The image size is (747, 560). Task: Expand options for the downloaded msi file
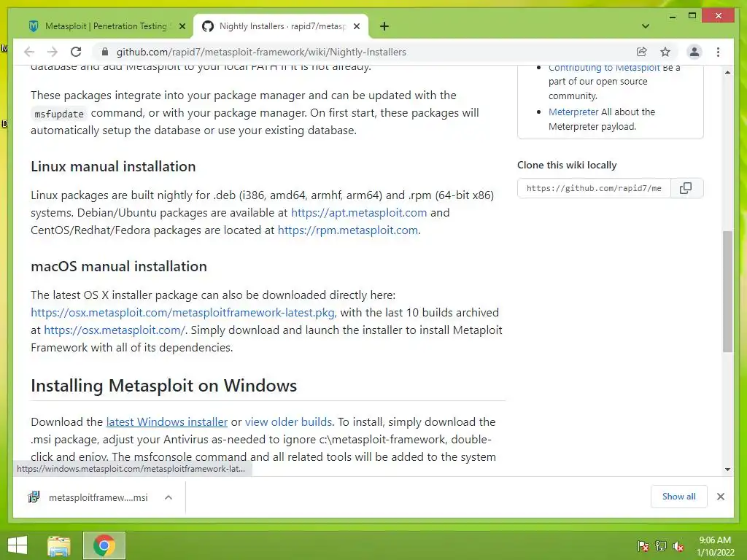[x=169, y=497]
